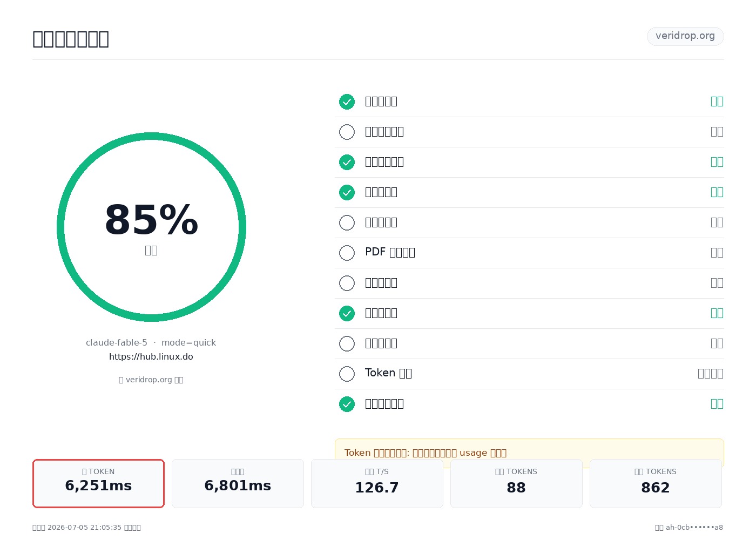Select the 88 TOKENS card
Viewport: 756px width, 540px height.
[516, 483]
